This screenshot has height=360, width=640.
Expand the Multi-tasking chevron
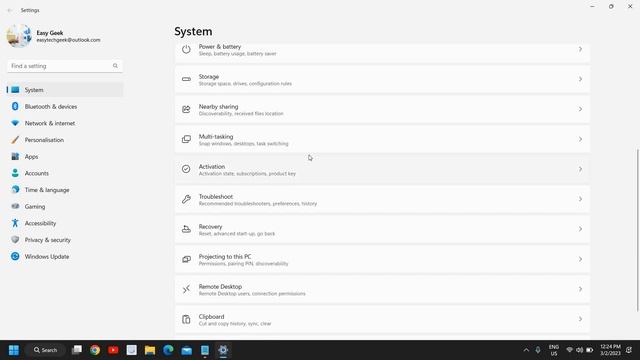580,139
